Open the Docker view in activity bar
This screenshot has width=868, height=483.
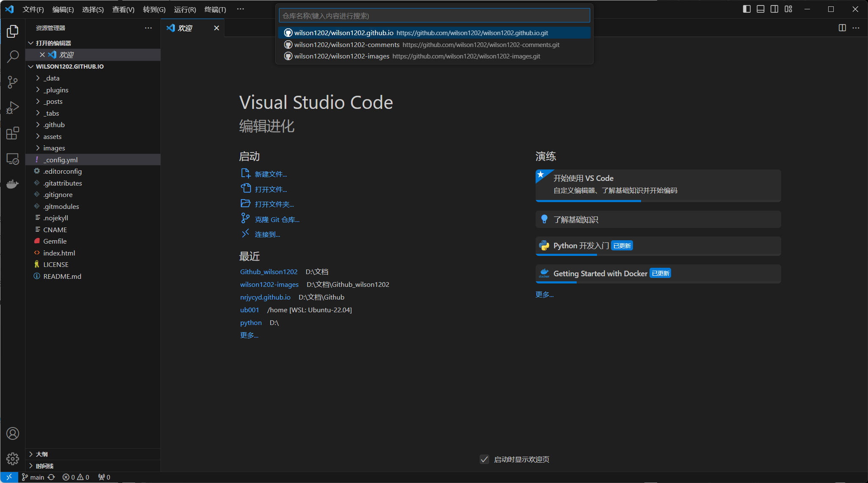[x=13, y=184]
